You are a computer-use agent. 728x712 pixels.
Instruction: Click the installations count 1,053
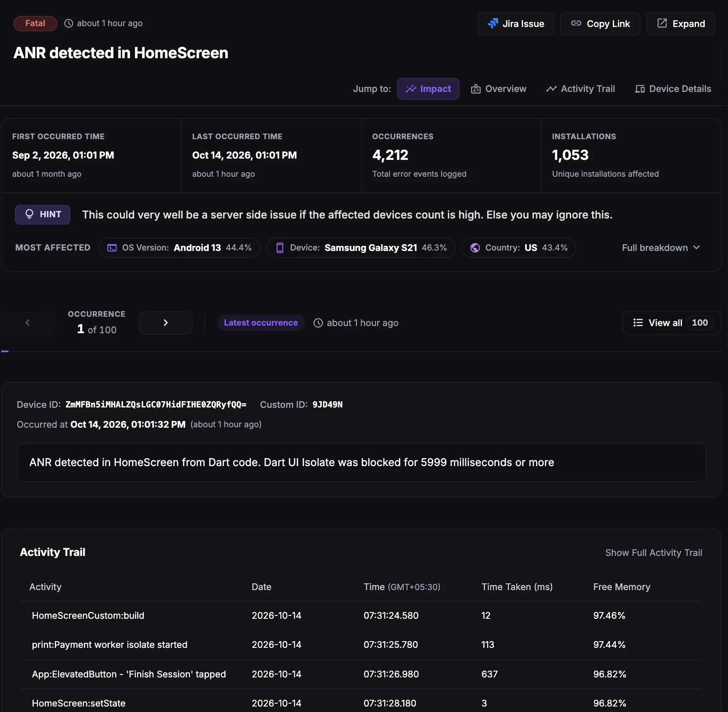click(x=570, y=155)
